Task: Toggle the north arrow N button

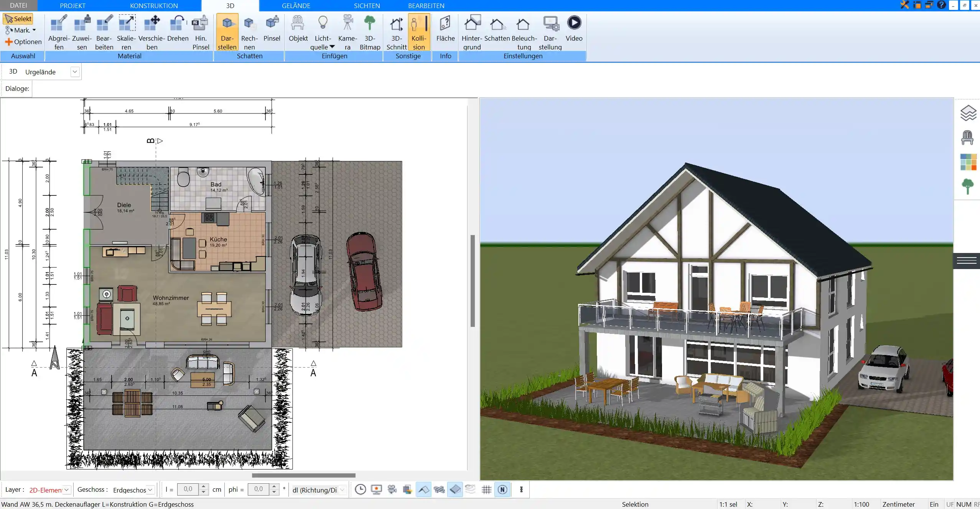Action: click(502, 489)
